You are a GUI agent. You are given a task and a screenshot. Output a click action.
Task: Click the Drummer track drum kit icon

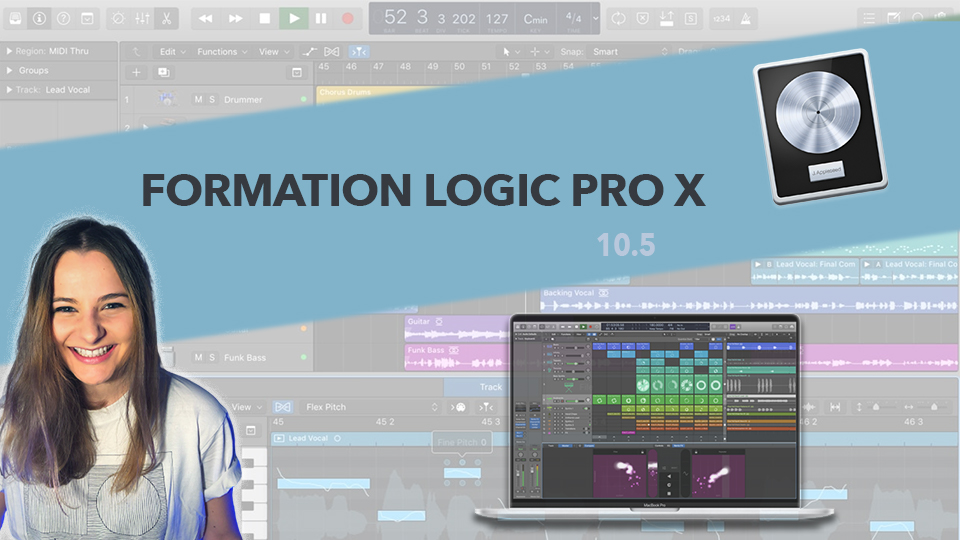click(167, 99)
